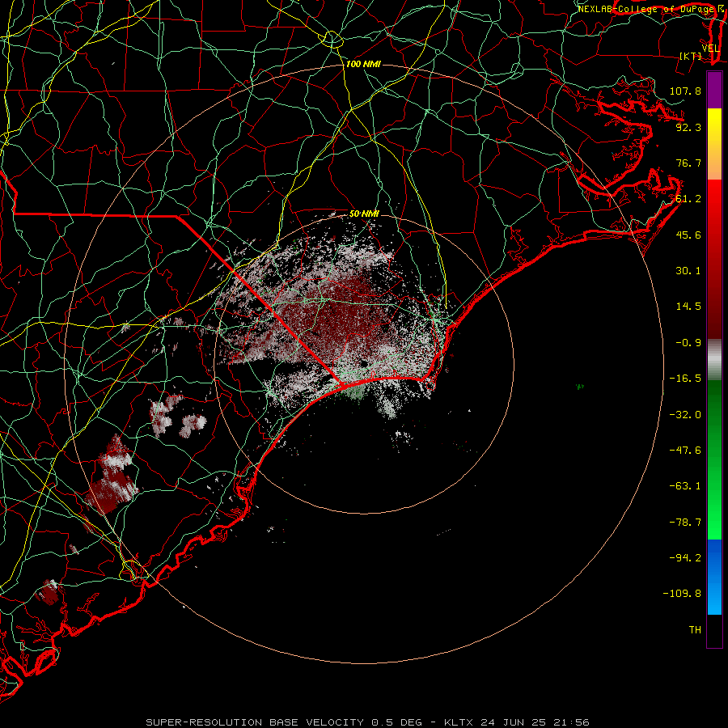Select the -32.0 legend value
This screenshot has width=728, height=728.
click(x=685, y=415)
